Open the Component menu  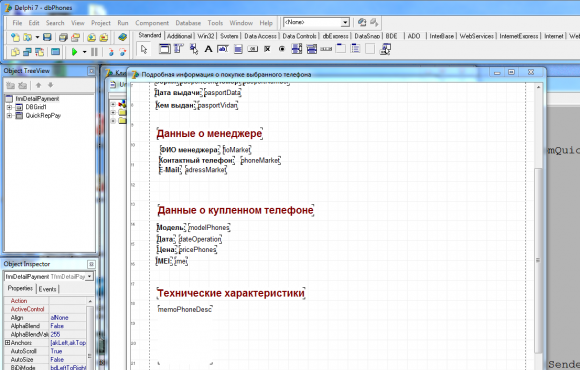[152, 23]
